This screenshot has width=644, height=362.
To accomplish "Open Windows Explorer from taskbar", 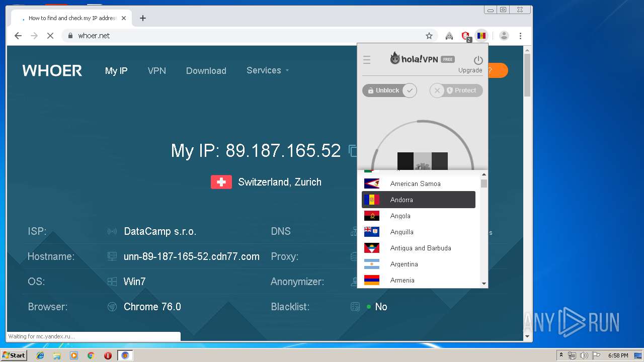I will [x=57, y=355].
